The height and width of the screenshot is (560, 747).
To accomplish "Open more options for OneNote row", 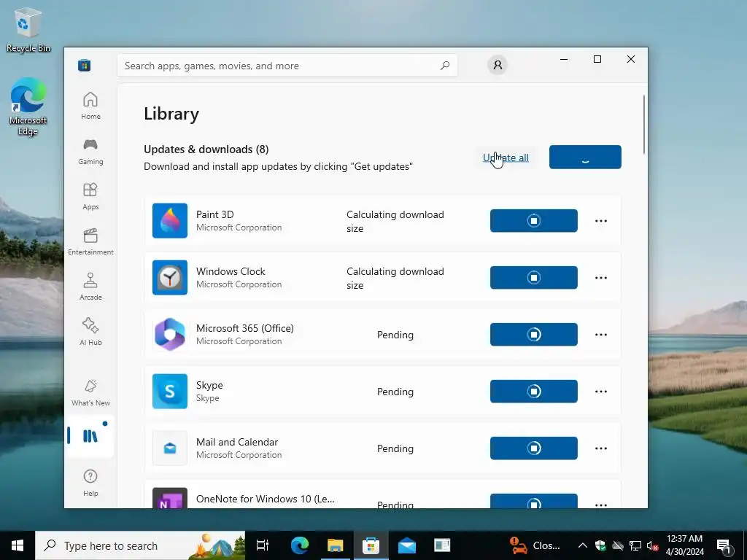I will [x=601, y=505].
